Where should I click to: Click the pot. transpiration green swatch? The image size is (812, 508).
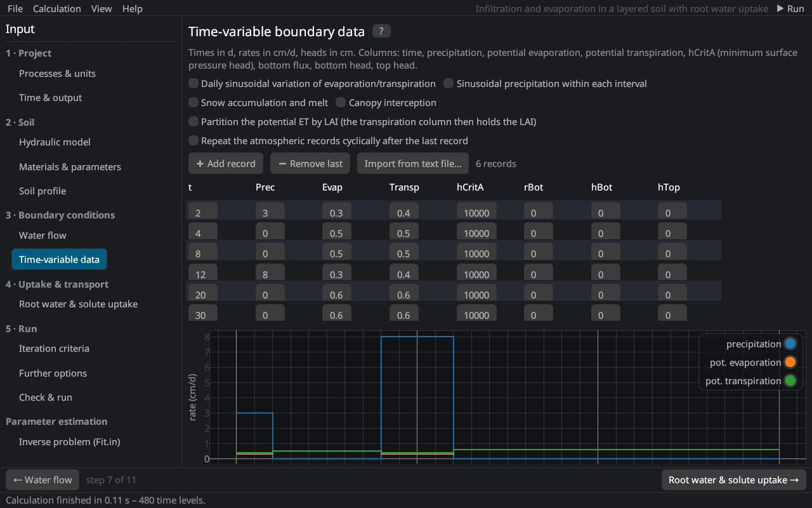coord(790,381)
